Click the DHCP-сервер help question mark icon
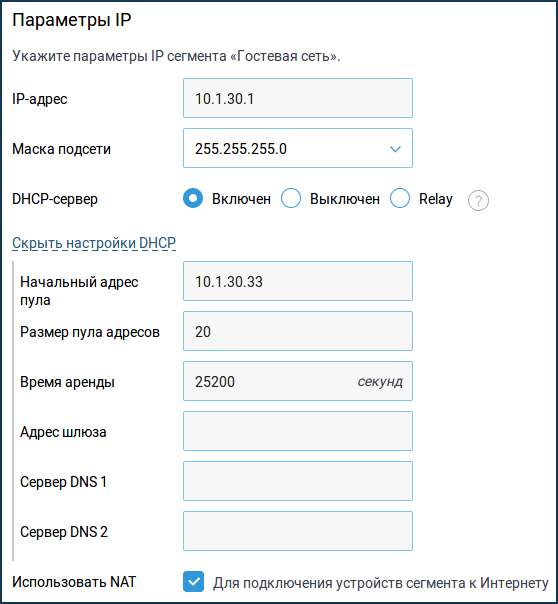 pyautogui.click(x=478, y=200)
